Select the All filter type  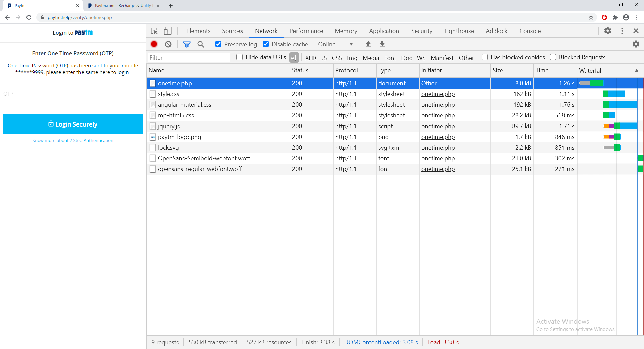click(x=294, y=58)
